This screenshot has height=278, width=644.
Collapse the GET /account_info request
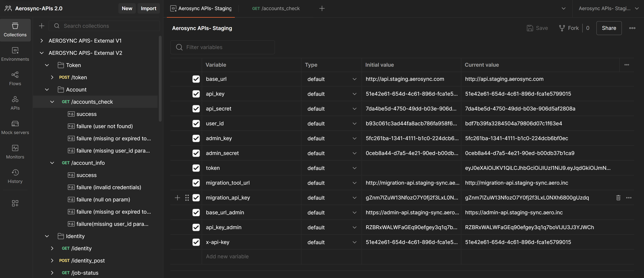[x=52, y=163]
